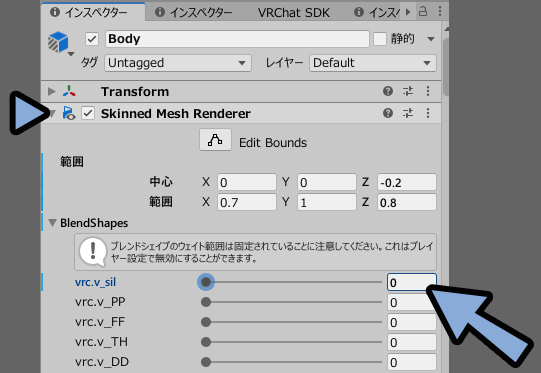The width and height of the screenshot is (541, 373).
Task: Toggle the Inspector lock icon
Action: pos(423,11)
